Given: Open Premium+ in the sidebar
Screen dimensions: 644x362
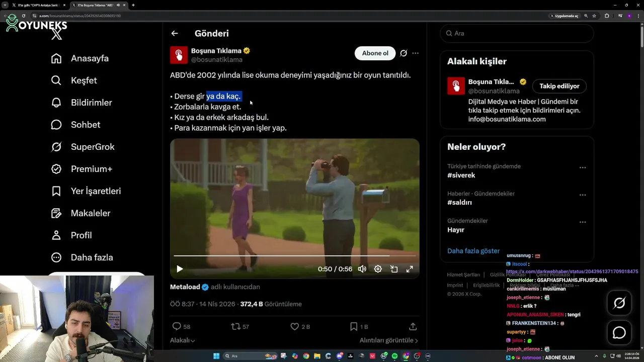Looking at the screenshot, I should 82,169.
